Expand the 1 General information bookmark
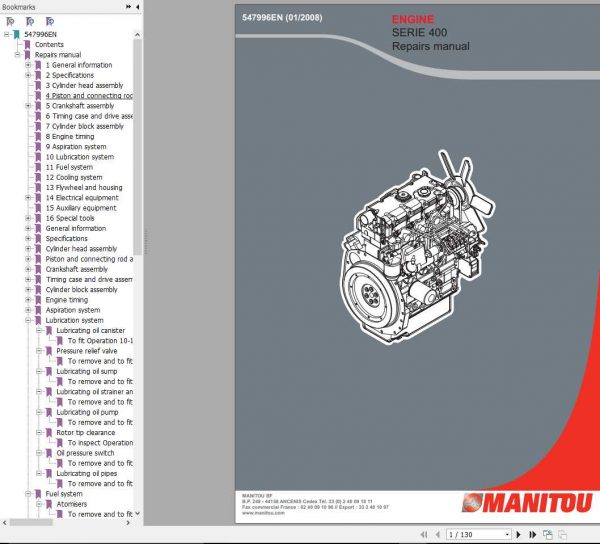 tap(28, 65)
